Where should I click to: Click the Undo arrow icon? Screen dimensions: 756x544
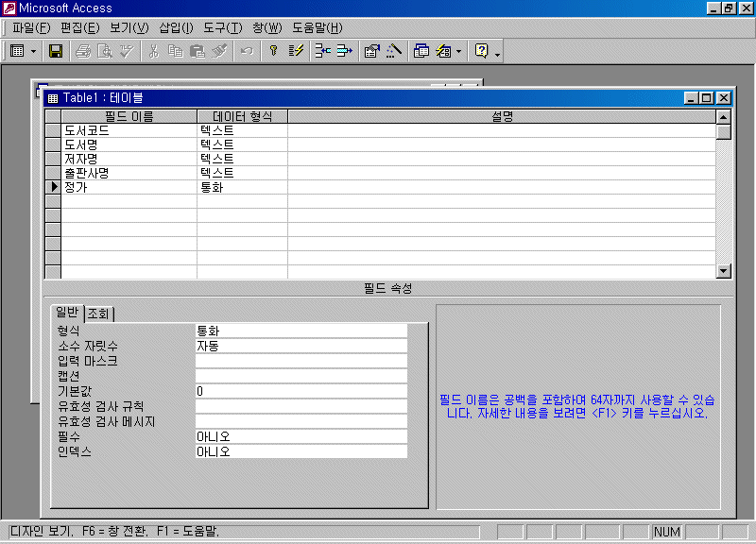coord(247,51)
